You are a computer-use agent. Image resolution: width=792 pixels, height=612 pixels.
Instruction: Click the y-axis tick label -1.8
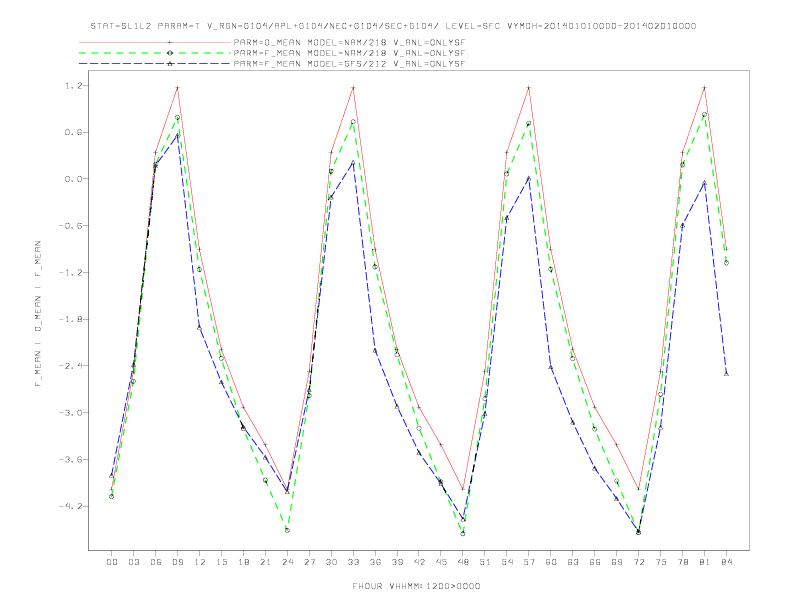click(70, 319)
